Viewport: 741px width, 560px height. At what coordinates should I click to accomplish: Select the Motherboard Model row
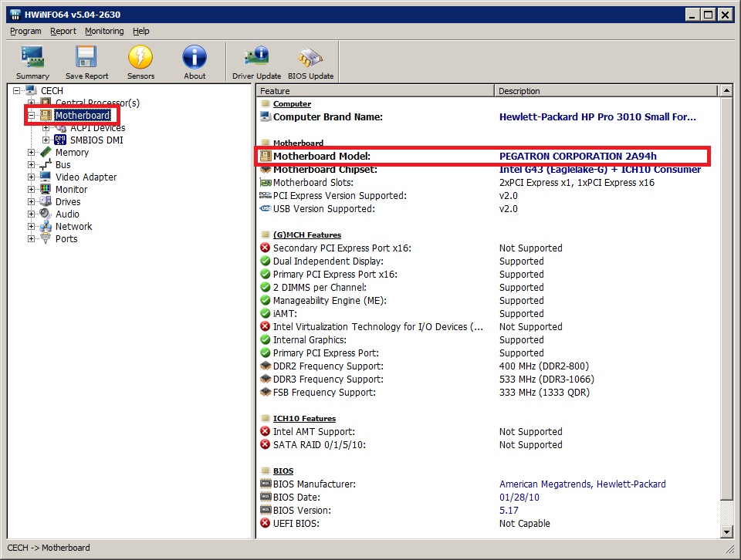click(482, 156)
